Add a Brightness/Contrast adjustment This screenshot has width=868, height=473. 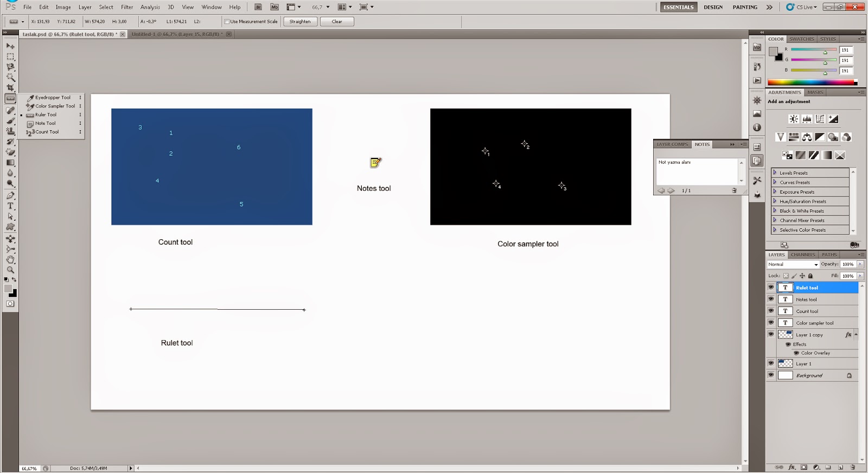[794, 119]
